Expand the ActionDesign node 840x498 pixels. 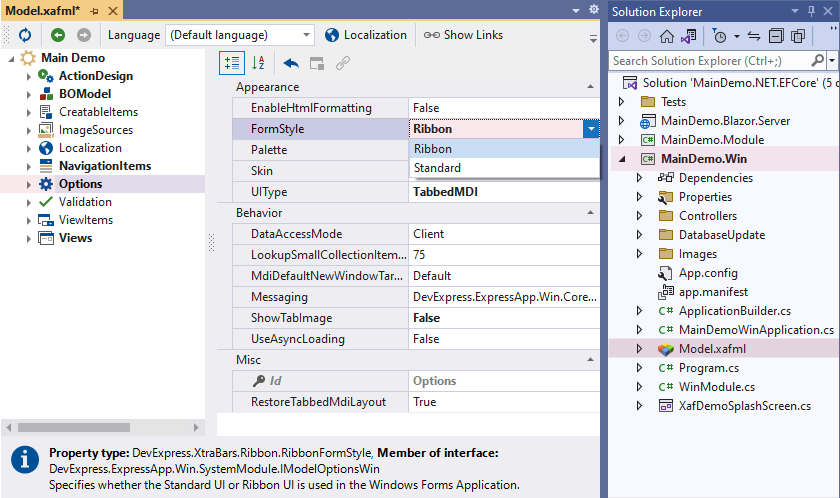pyautogui.click(x=28, y=77)
